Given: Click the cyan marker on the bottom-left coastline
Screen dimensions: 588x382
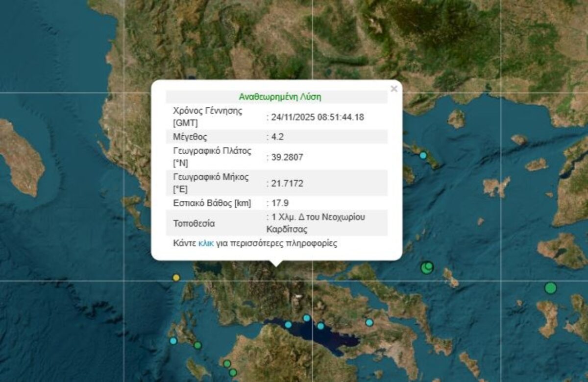Looking at the screenshot, I should tap(172, 340).
